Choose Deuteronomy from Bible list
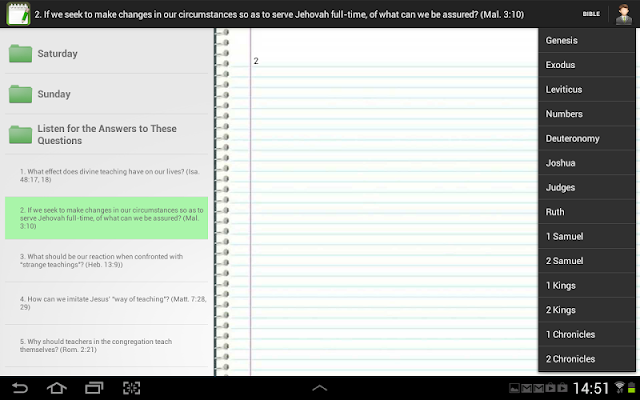The height and width of the screenshot is (400, 640). (587, 138)
